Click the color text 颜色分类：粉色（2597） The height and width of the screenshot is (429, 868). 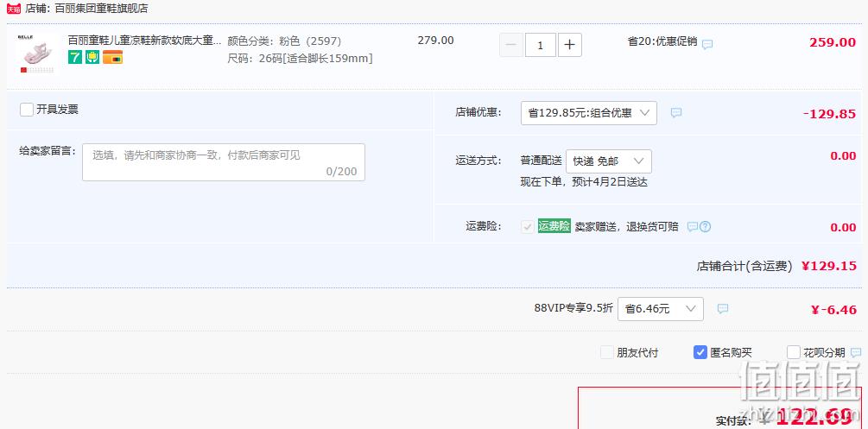coord(284,41)
